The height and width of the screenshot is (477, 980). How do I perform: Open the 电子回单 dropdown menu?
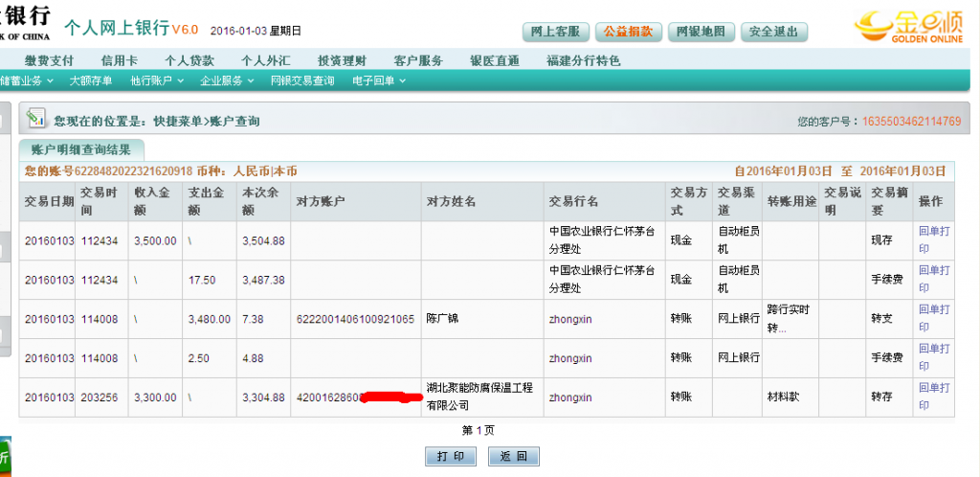point(379,81)
